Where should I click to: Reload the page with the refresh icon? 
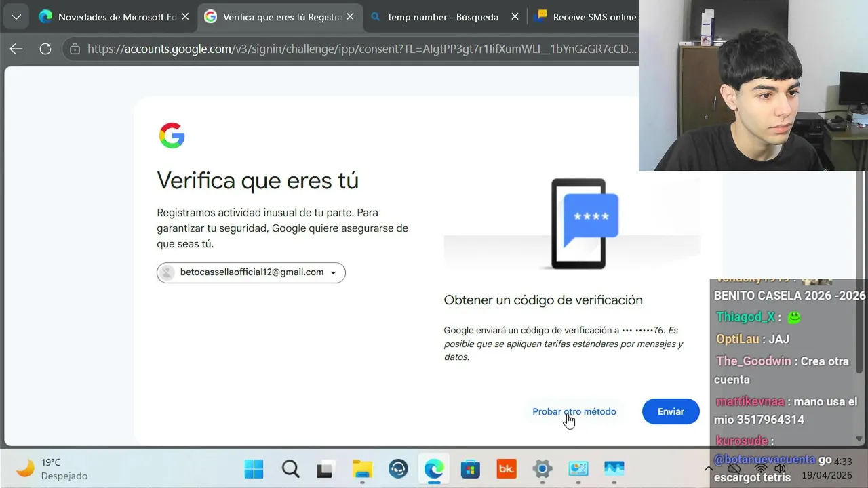(45, 49)
